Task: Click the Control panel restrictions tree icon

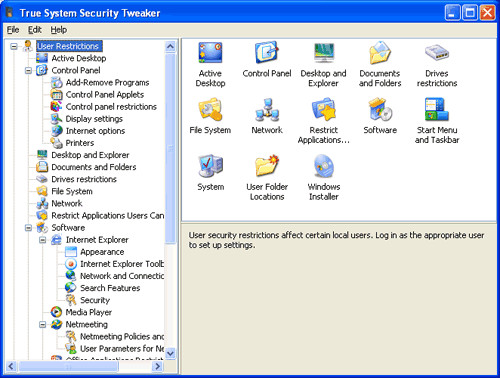Action: 56,107
